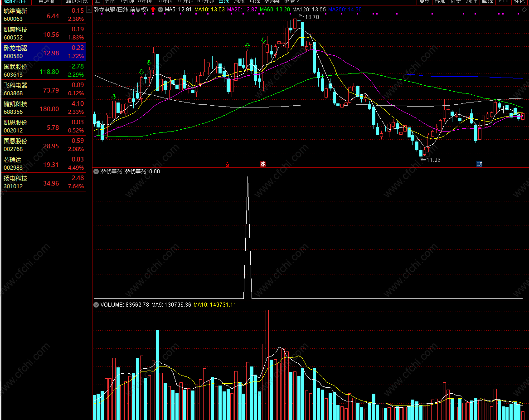529x420 pixels.
Task: Select 凯恩股份 002012 in the stock list
Action: point(44,126)
